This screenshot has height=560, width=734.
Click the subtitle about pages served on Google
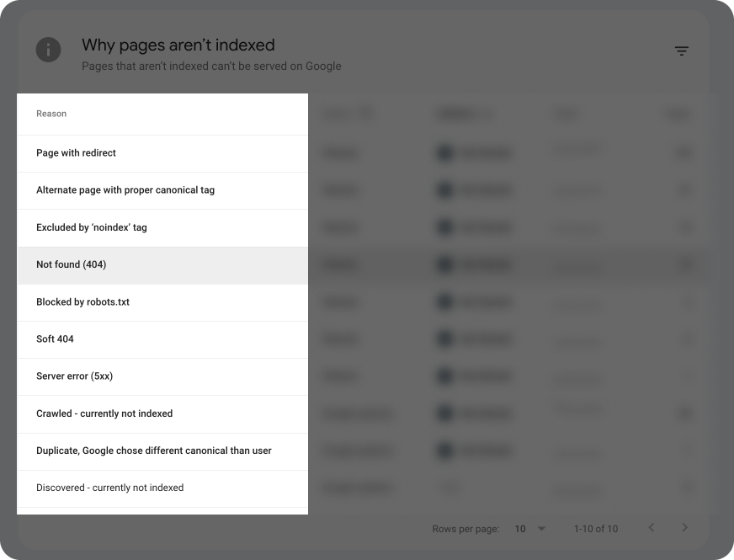pos(211,66)
